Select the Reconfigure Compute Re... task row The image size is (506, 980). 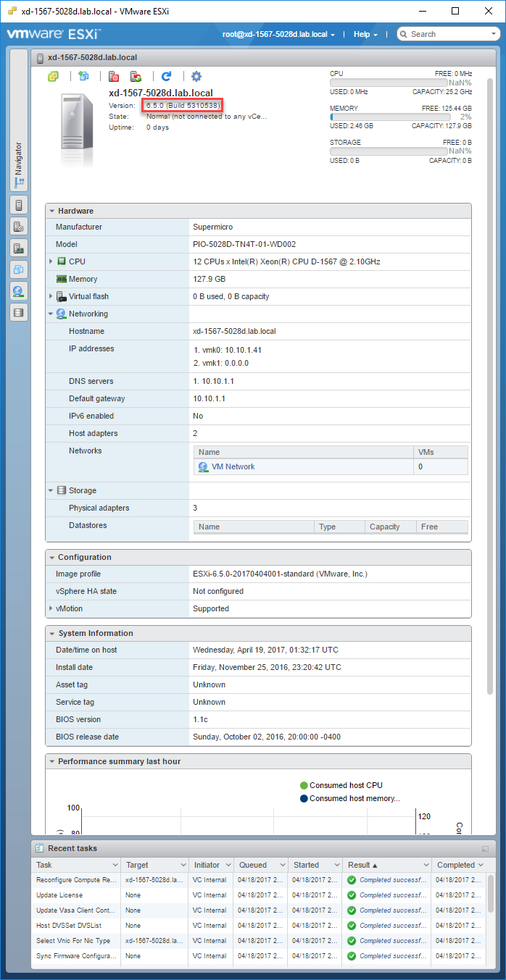click(x=260, y=880)
